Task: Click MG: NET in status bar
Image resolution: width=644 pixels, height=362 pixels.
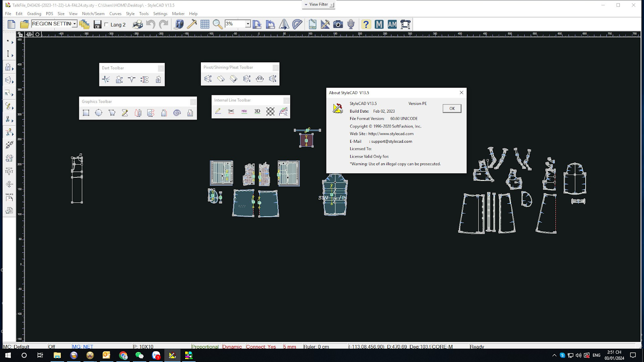Action: coord(83,347)
